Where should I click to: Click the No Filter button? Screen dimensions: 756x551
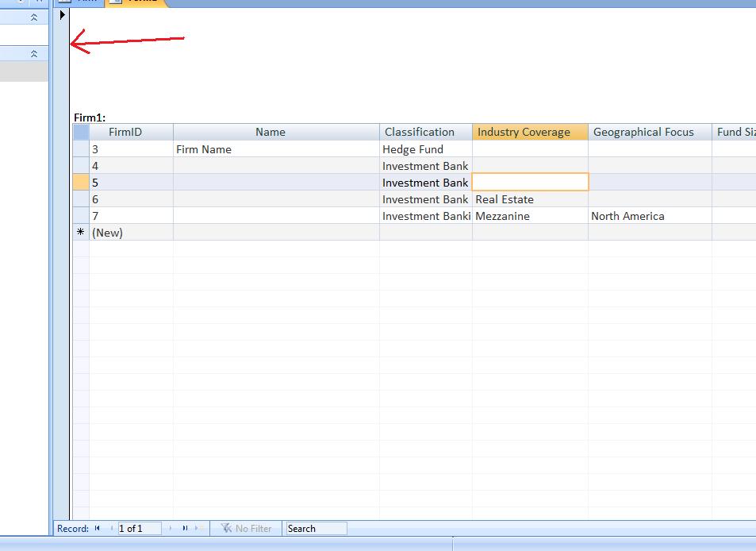tap(246, 528)
